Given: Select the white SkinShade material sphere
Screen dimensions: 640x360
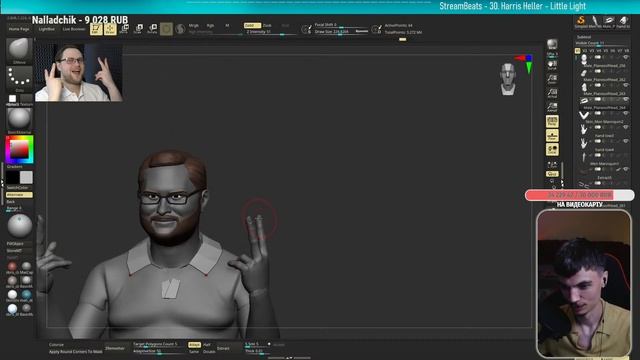Looking at the screenshot, I should [12, 294].
